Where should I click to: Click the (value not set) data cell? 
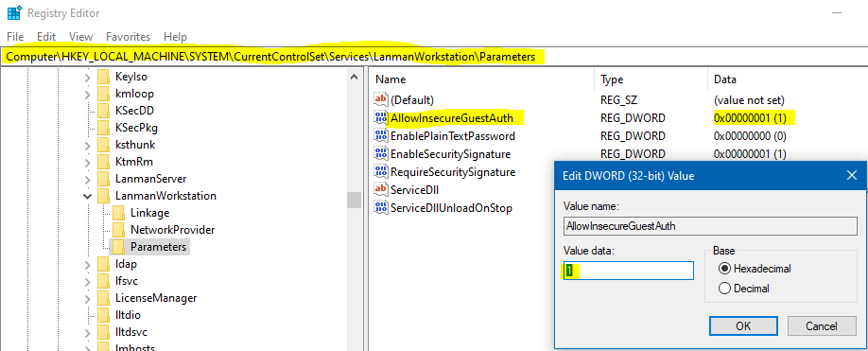point(749,100)
